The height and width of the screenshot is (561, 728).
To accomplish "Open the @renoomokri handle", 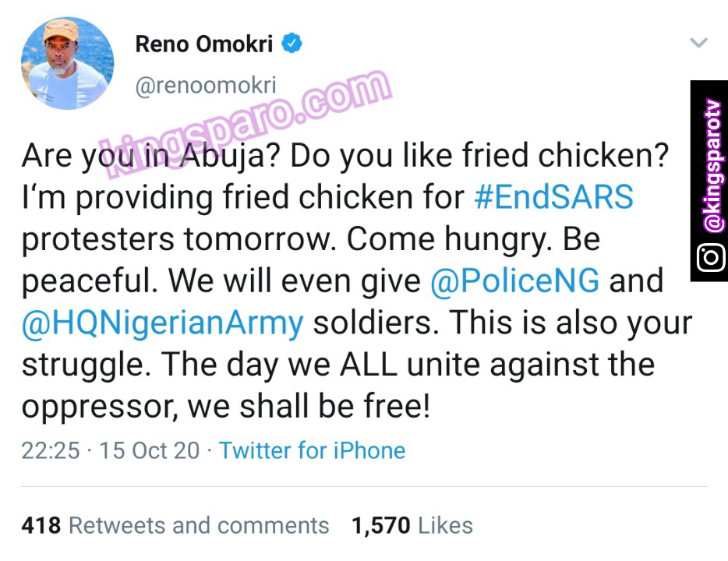I will tap(206, 86).
